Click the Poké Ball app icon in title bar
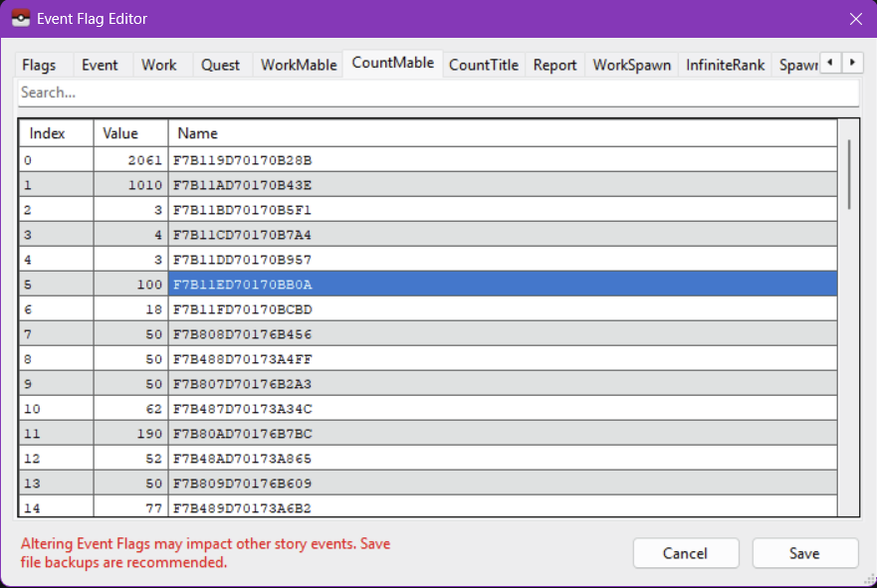877x588 pixels. point(20,19)
